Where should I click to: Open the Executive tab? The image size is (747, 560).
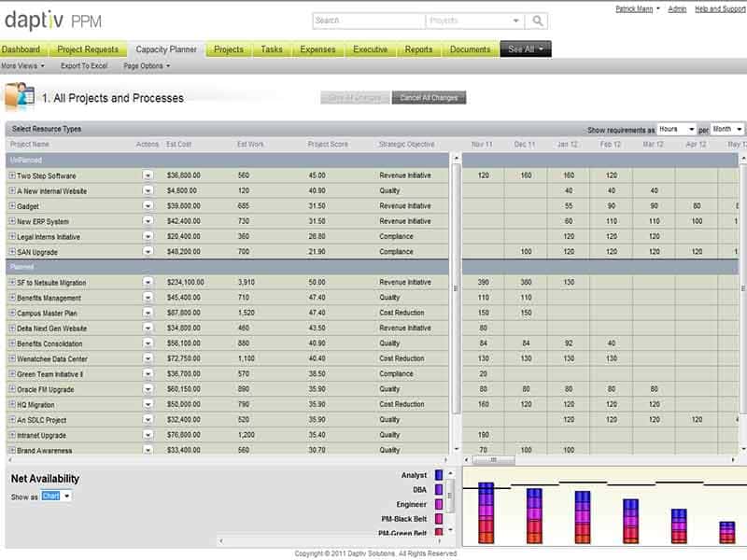tap(370, 49)
